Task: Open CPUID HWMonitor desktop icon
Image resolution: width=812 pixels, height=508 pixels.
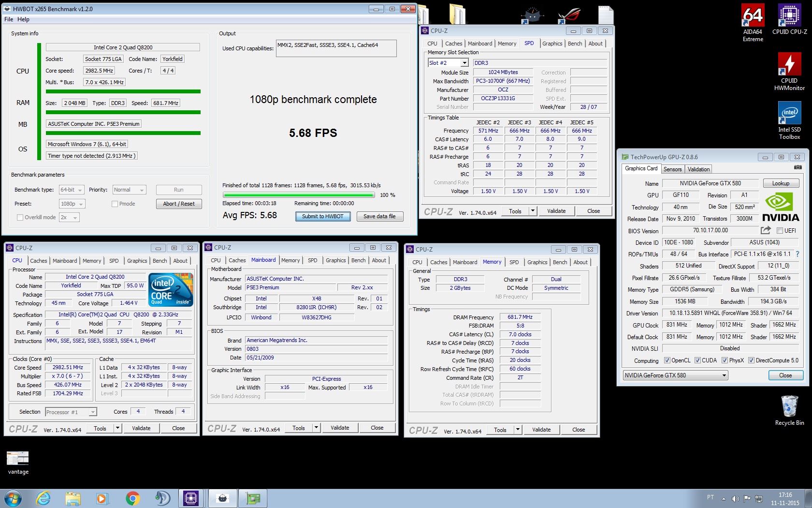Action: (789, 71)
